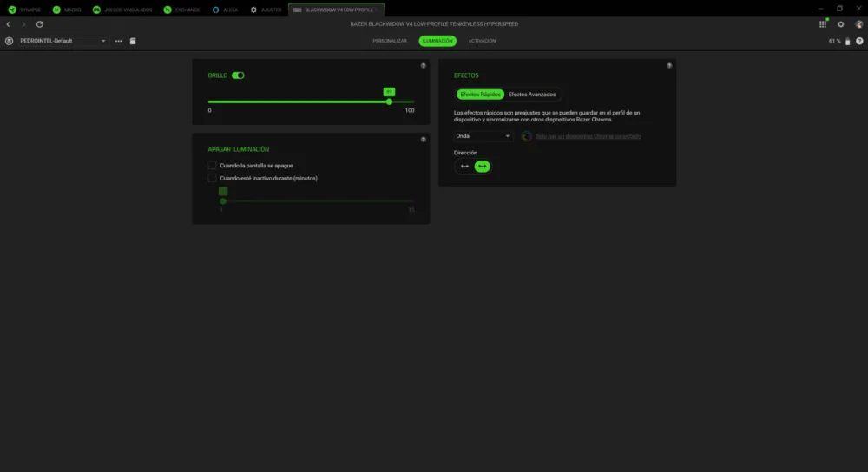Click the battery level icon

[x=847, y=42]
